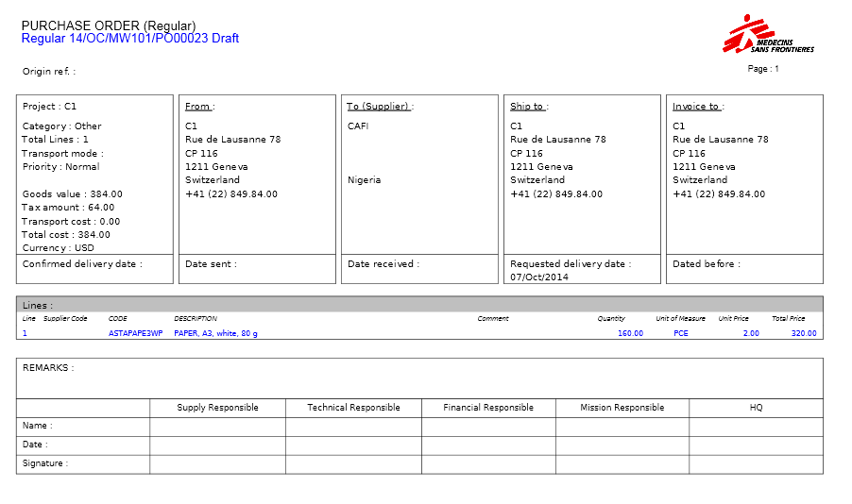Screen dimensions: 852x504
Task: Click the "Supply Responsible" column header
Action: 217,408
